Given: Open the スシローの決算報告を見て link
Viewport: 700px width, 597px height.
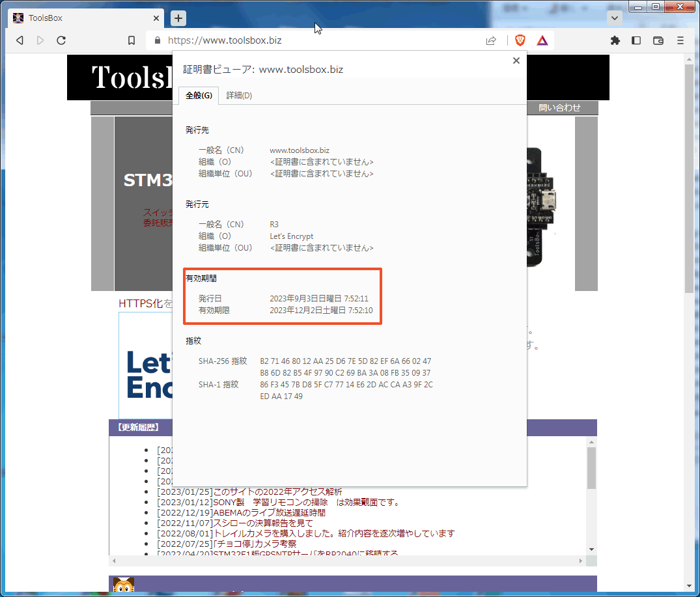Looking at the screenshot, I should coord(263,523).
